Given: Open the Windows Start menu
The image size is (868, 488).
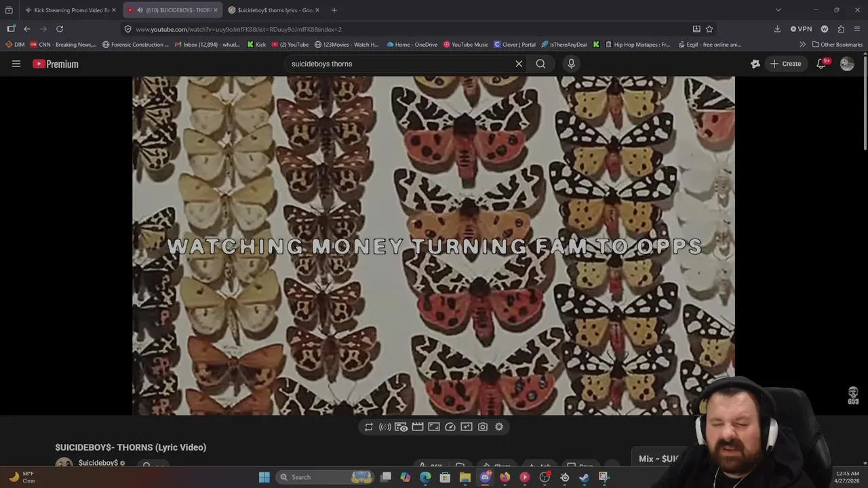Looking at the screenshot, I should (x=264, y=477).
